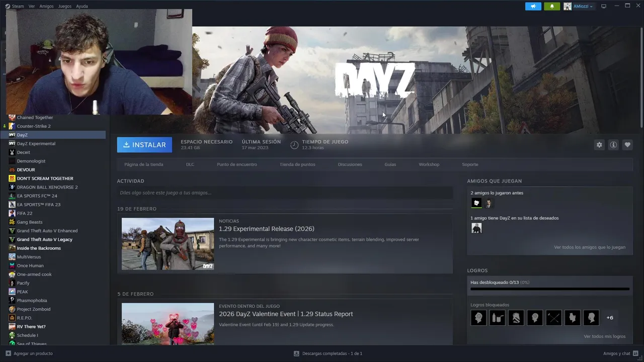Image resolution: width=644 pixels, height=362 pixels.
Task: Click the Phasmophobia game icon
Action: pos(12,300)
